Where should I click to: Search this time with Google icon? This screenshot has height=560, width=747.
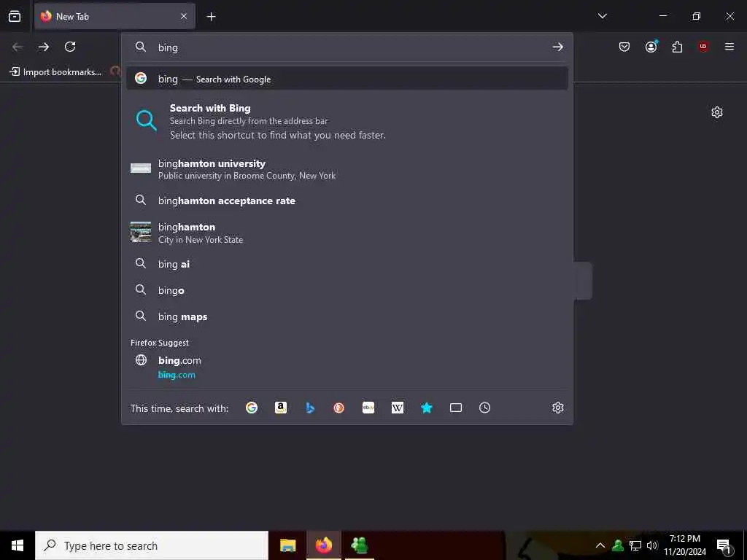coord(252,408)
